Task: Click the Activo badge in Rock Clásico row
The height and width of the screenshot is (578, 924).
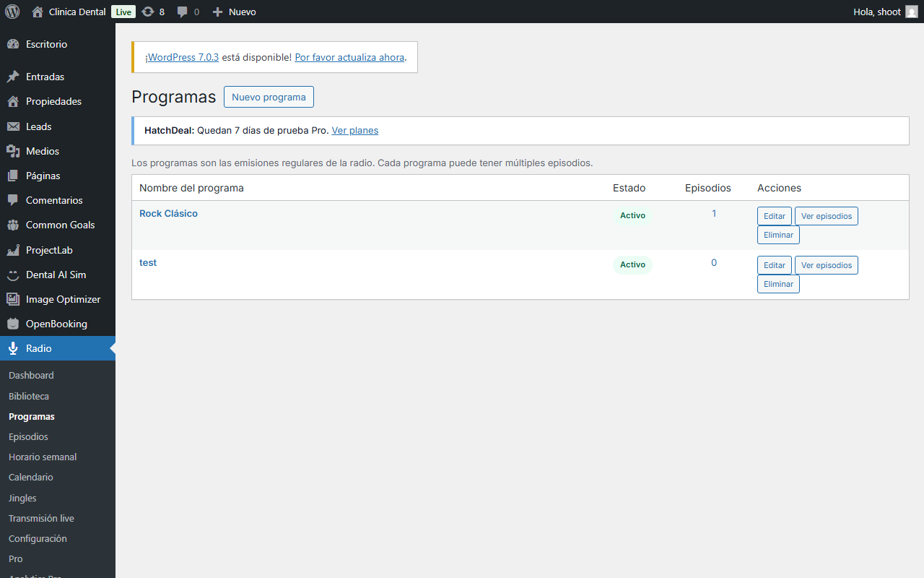Action: pos(632,216)
